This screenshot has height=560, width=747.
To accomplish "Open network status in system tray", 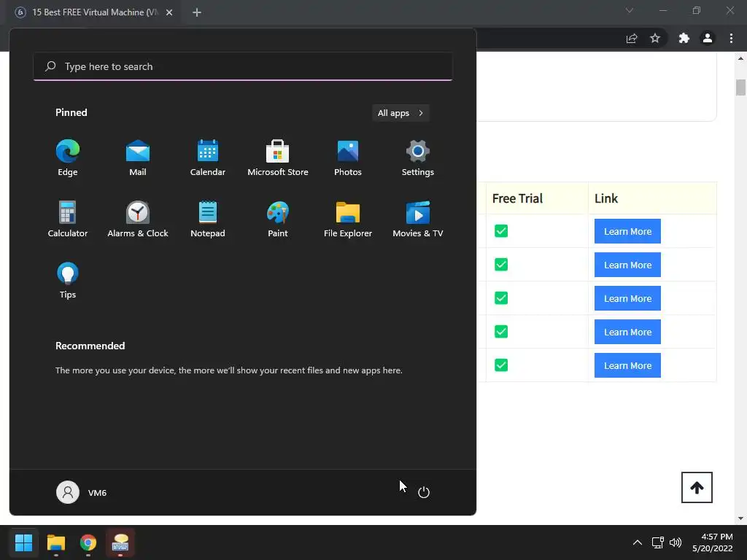I will point(657,542).
